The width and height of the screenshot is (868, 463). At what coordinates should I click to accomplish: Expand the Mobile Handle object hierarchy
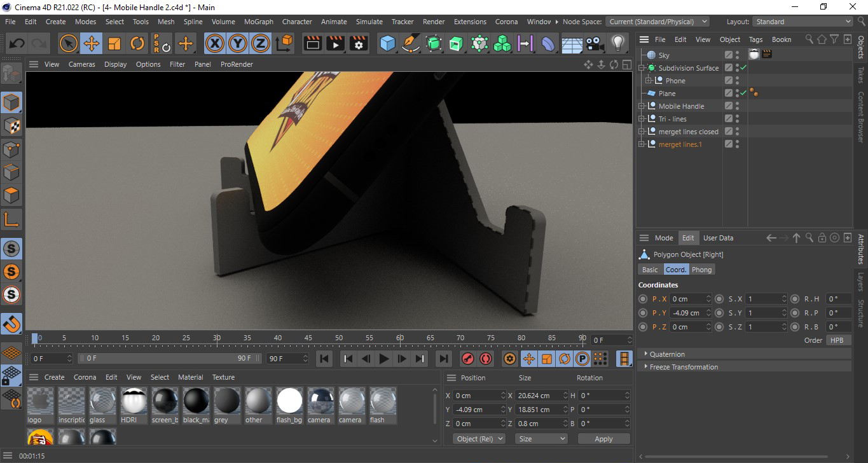tap(642, 106)
